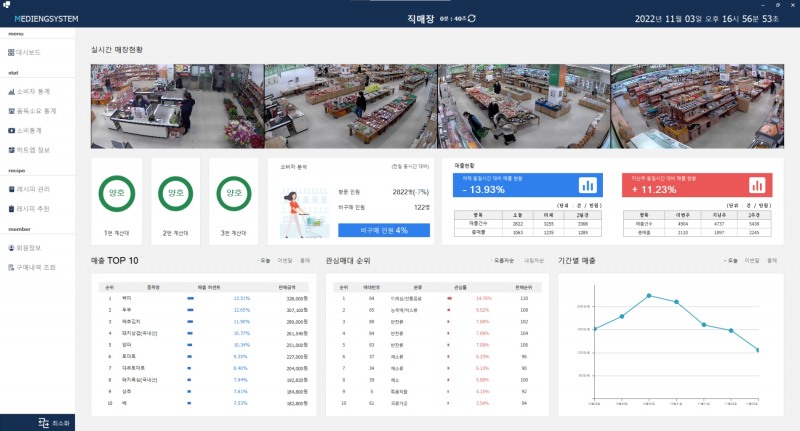Click the 구매내역 조회 receipt icon
This screenshot has width=800, height=431.
[x=11, y=267]
